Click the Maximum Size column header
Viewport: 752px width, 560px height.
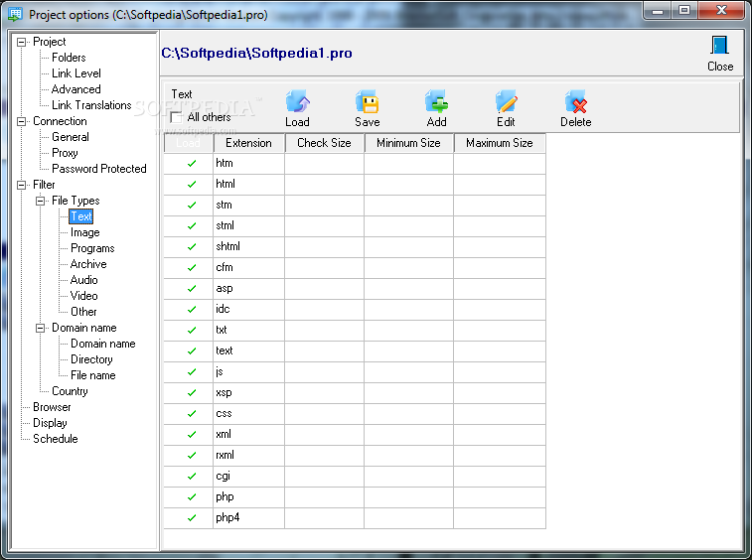[500, 143]
